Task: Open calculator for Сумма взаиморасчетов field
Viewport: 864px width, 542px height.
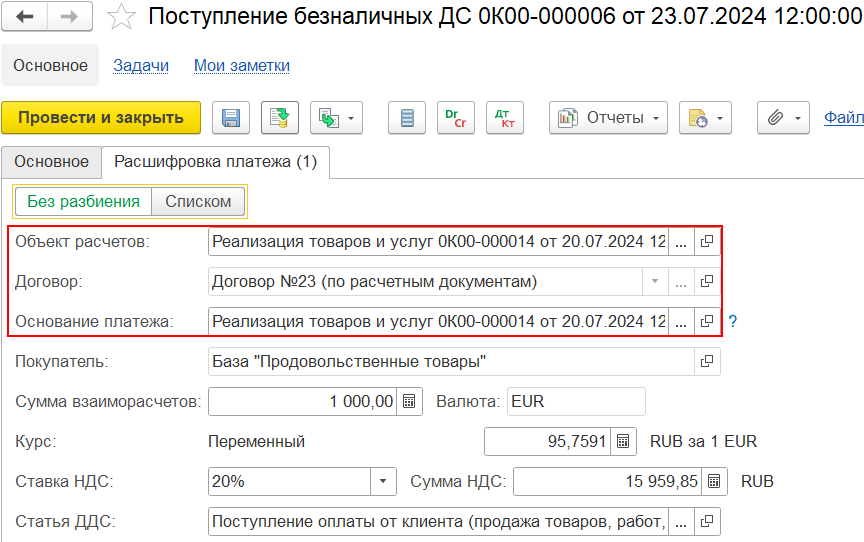Action: [x=409, y=402]
